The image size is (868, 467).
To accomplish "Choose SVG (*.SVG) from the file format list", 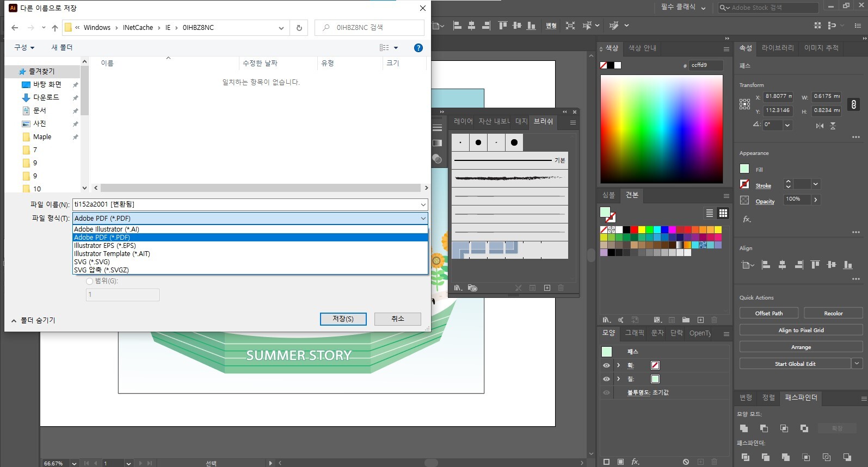I will point(92,261).
